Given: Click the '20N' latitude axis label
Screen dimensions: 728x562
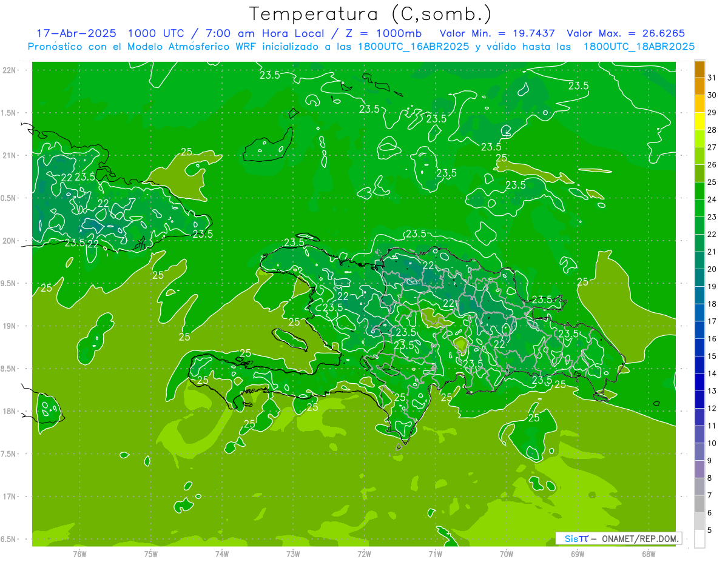Looking at the screenshot, I should (10, 241).
